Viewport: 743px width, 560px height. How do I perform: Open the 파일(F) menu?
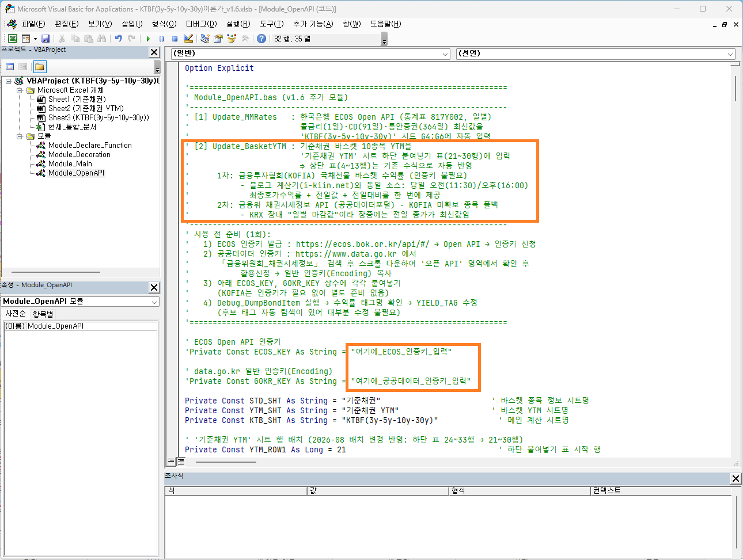pos(33,24)
